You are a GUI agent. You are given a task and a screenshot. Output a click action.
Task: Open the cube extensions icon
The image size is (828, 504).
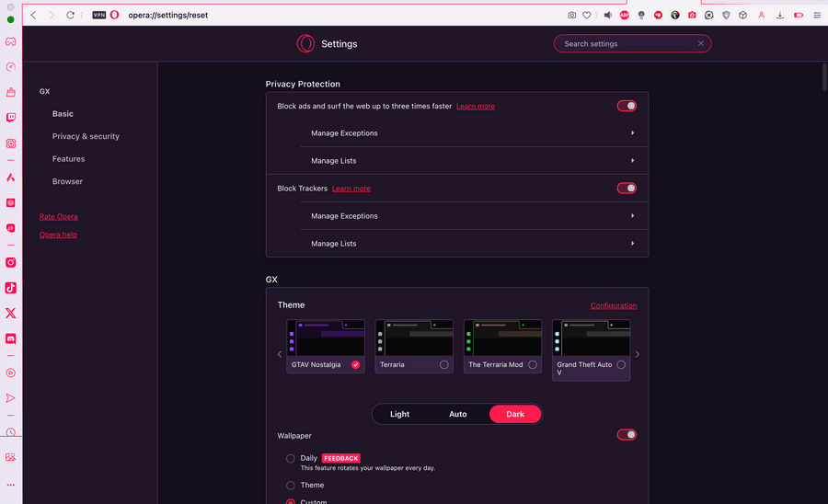[743, 16]
